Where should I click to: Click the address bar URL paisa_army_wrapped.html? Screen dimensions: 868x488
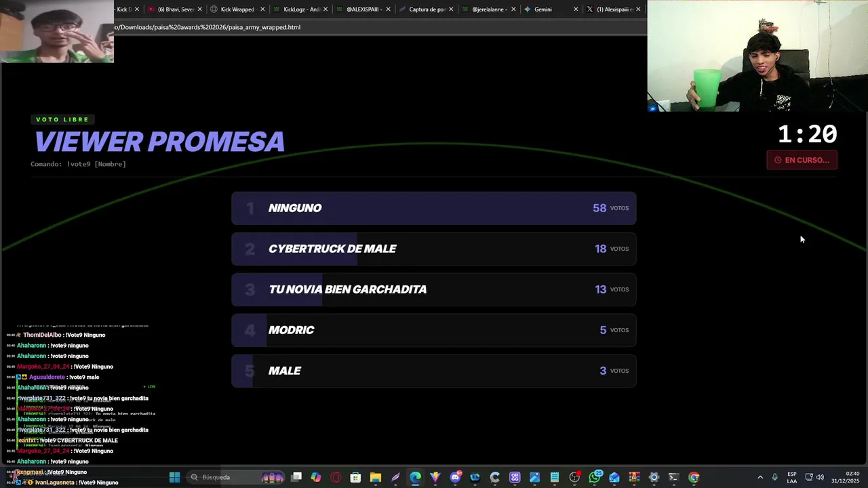click(x=208, y=27)
